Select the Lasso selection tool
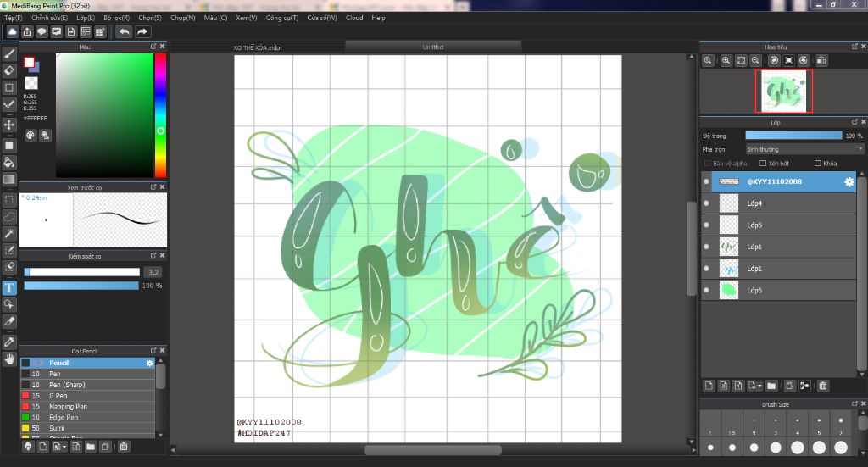 point(8,216)
